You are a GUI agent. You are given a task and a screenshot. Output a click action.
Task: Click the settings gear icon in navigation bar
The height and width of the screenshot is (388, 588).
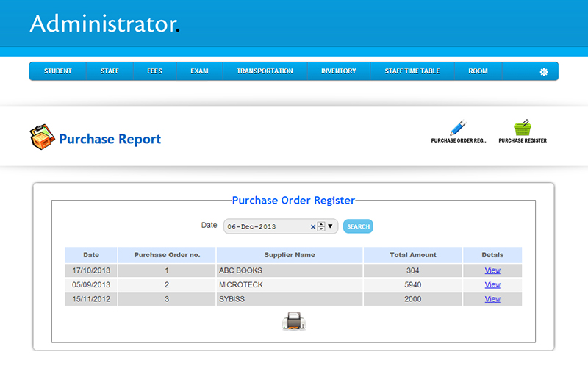pos(544,72)
